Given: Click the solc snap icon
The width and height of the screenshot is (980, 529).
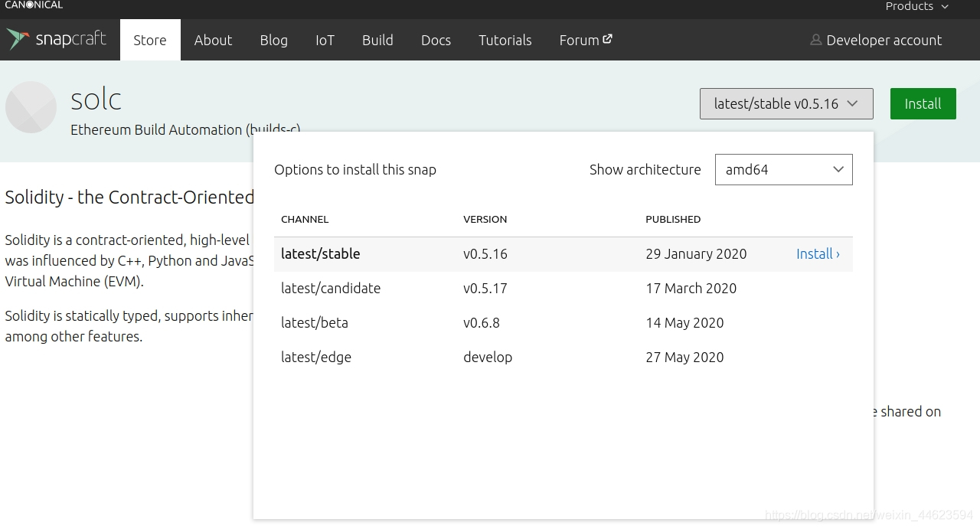Looking at the screenshot, I should tap(31, 107).
